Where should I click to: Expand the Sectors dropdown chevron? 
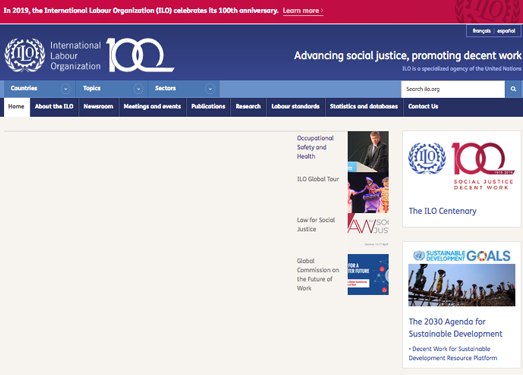point(210,89)
